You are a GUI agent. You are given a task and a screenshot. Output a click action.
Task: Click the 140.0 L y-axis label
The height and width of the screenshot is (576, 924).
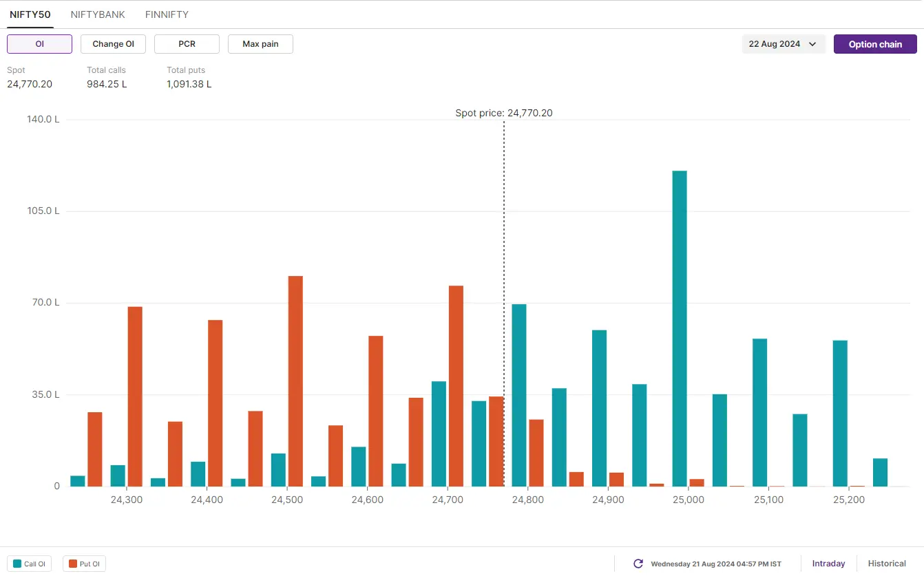(43, 119)
